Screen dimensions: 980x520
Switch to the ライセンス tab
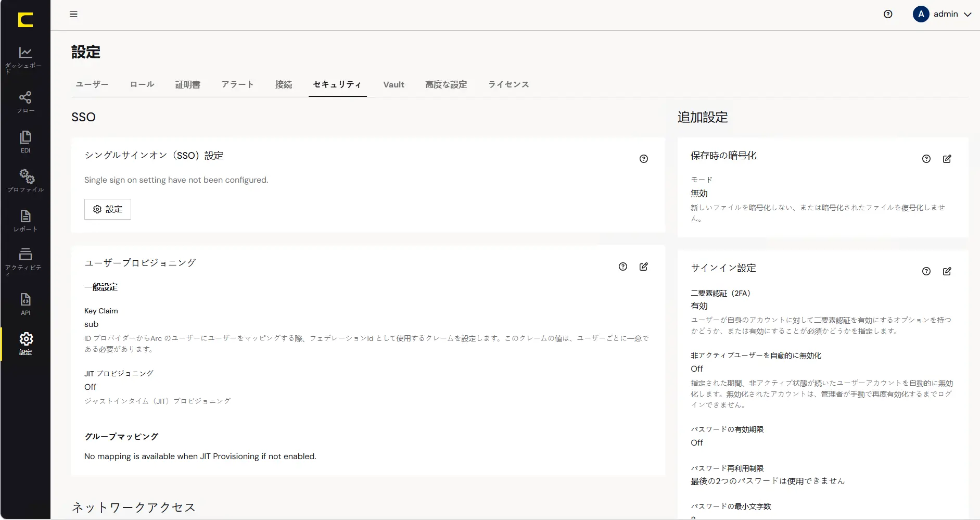pyautogui.click(x=508, y=84)
